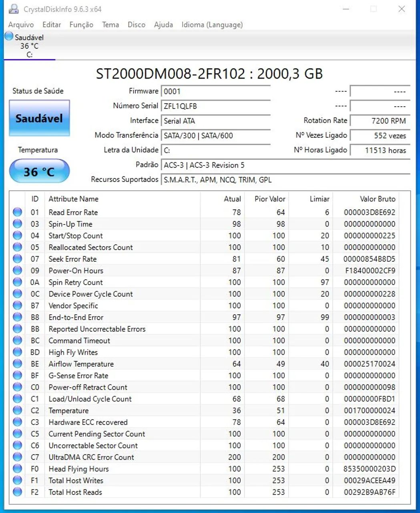Click raw value 000025170024
The image size is (420, 513).
click(370, 364)
